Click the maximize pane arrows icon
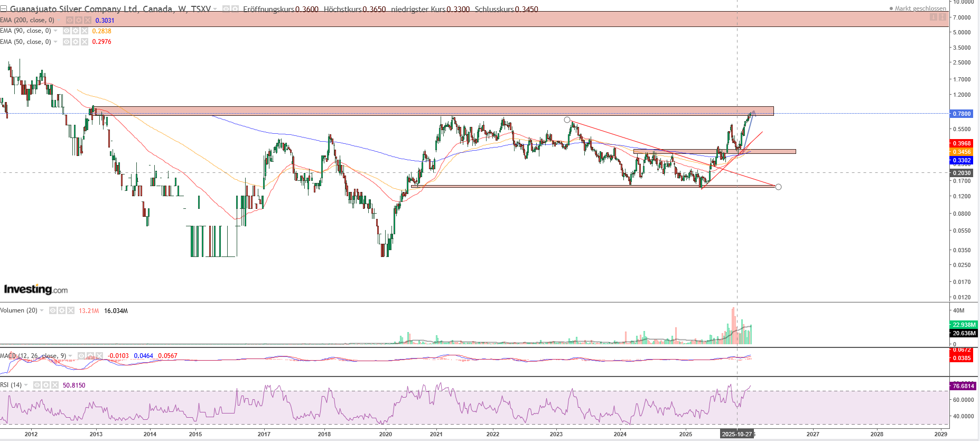 click(x=942, y=17)
